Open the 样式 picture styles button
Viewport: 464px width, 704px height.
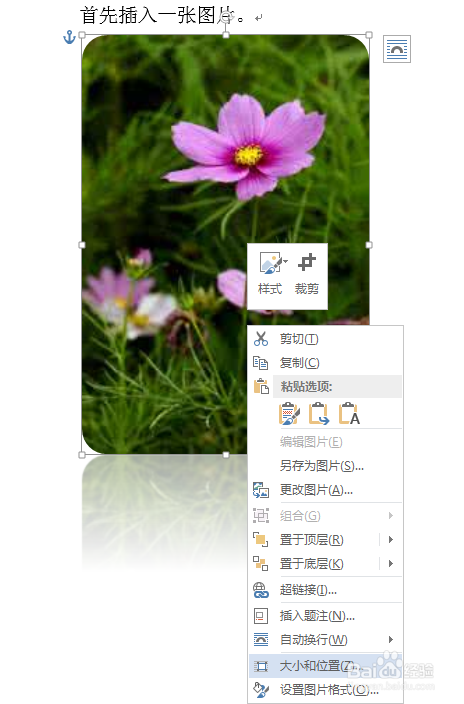(x=270, y=274)
